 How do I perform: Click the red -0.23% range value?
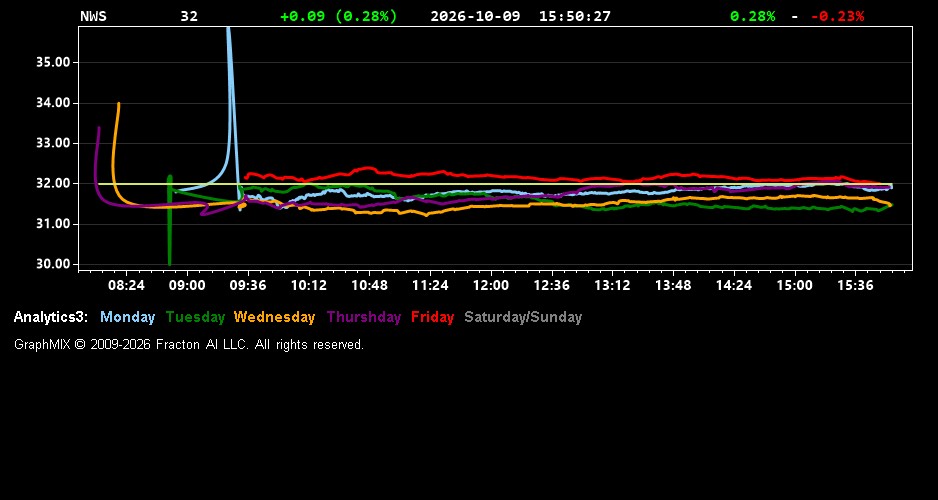pos(838,16)
